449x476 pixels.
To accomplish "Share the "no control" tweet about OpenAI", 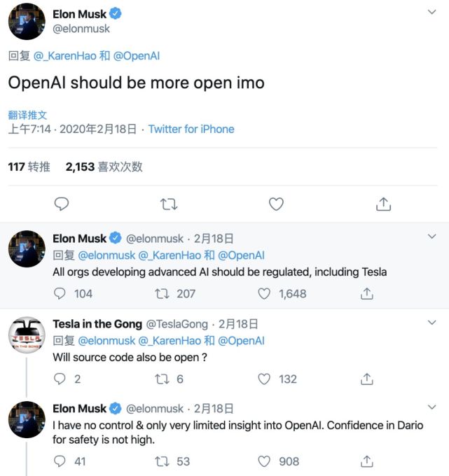I will coord(366,461).
